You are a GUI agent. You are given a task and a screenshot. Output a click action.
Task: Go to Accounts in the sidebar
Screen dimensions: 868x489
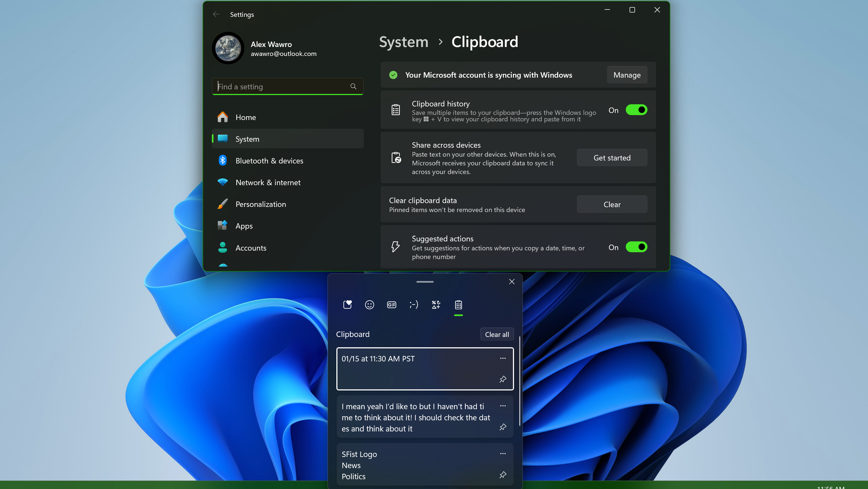[x=251, y=248]
